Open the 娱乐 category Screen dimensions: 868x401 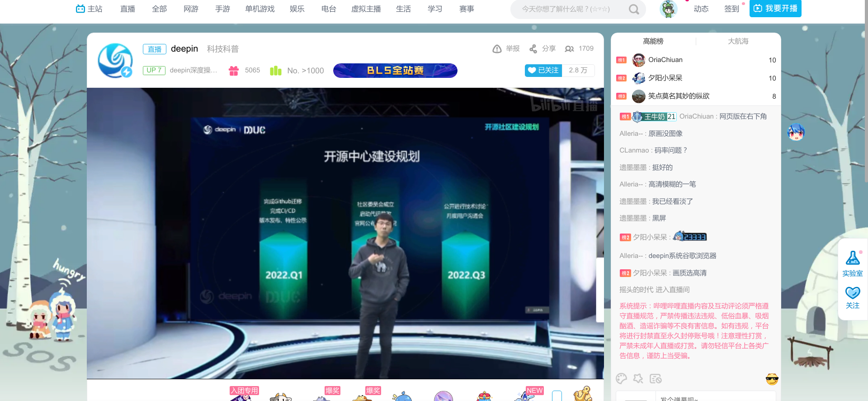[x=297, y=9]
